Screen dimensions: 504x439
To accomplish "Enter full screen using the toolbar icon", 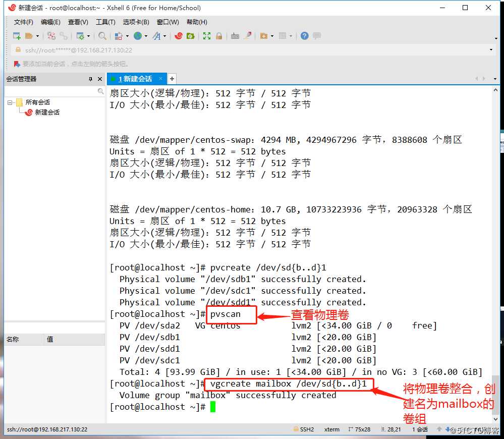I will click(207, 36).
